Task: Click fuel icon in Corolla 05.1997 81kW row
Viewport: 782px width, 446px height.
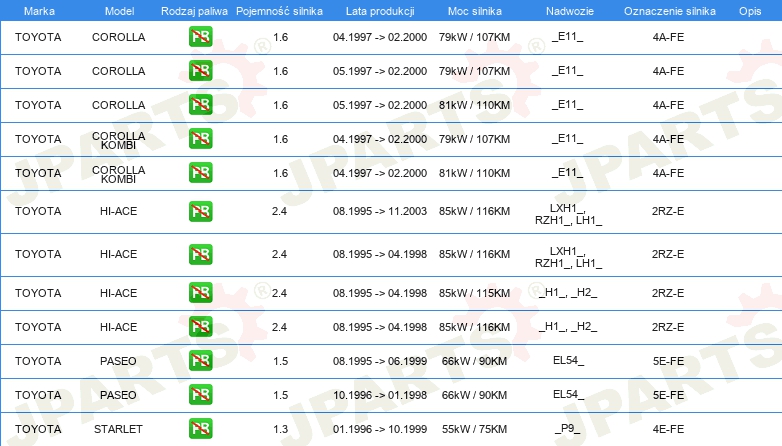Action: click(x=200, y=104)
